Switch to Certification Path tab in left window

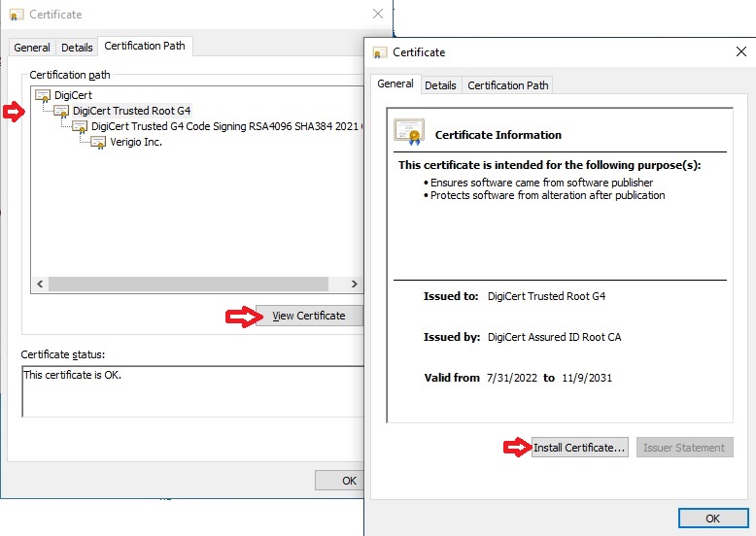point(145,46)
